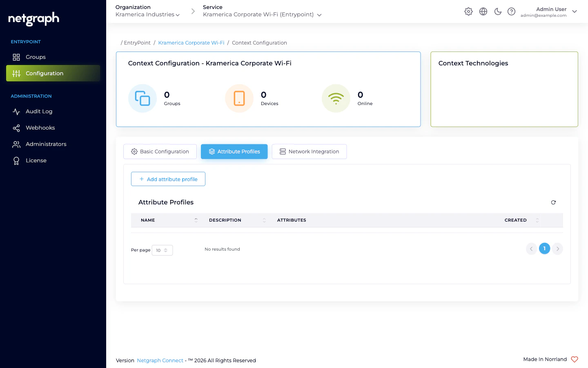Expand the Admin User account menu

tap(548, 12)
